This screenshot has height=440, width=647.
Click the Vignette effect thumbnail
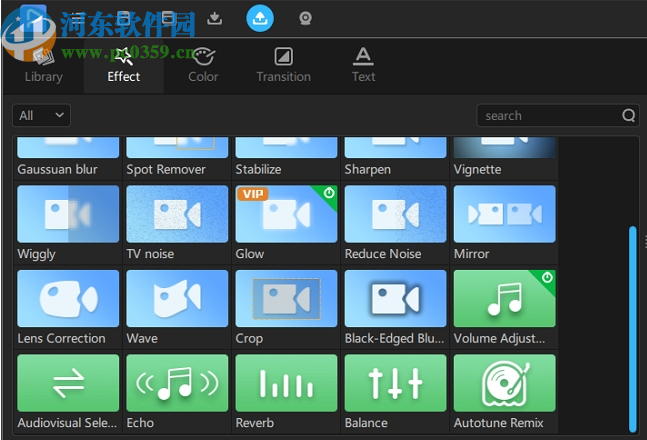[x=505, y=147]
